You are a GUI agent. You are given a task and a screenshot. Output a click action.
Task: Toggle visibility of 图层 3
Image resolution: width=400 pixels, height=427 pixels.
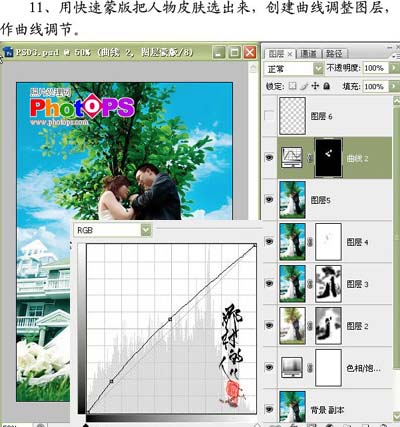(x=269, y=283)
